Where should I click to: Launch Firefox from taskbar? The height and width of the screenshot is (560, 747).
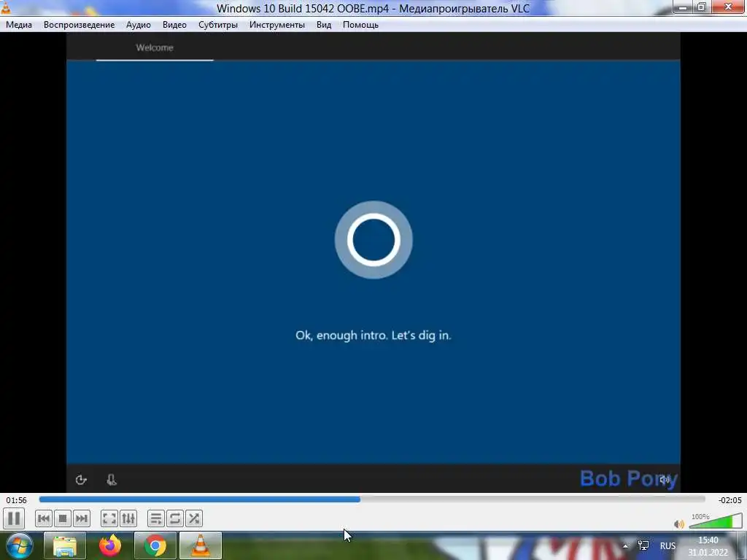(110, 545)
